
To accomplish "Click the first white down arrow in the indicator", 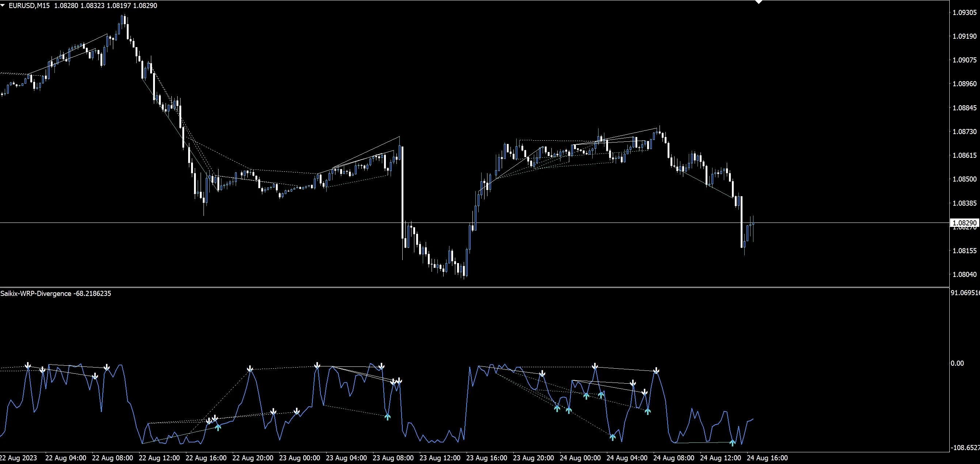I will 28,366.
